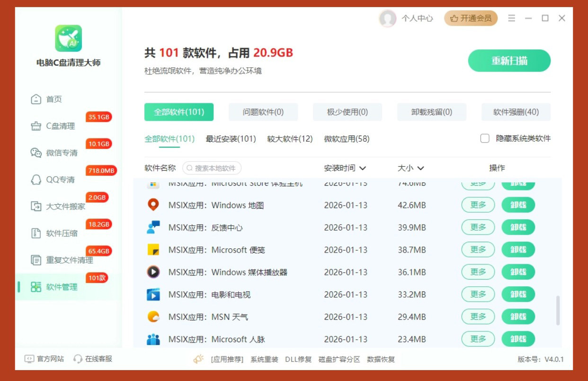Select QQ专清 sidebar icon

[36, 180]
